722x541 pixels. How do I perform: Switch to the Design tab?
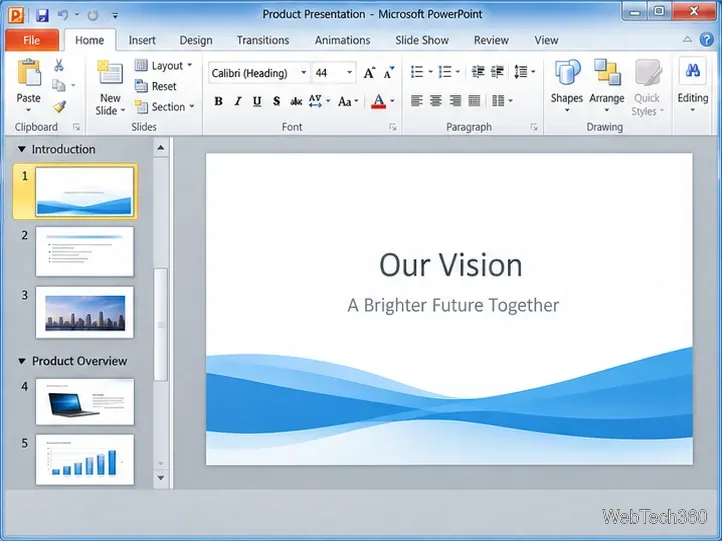pyautogui.click(x=196, y=40)
